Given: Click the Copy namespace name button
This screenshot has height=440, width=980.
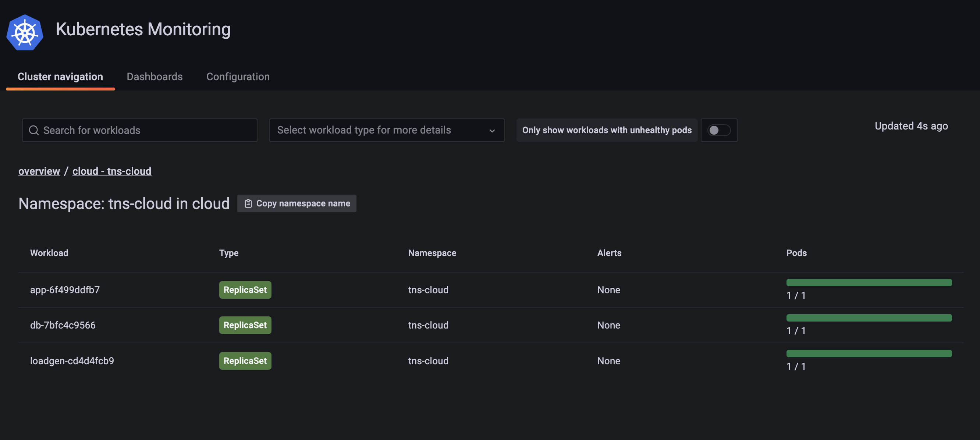Looking at the screenshot, I should click(297, 203).
